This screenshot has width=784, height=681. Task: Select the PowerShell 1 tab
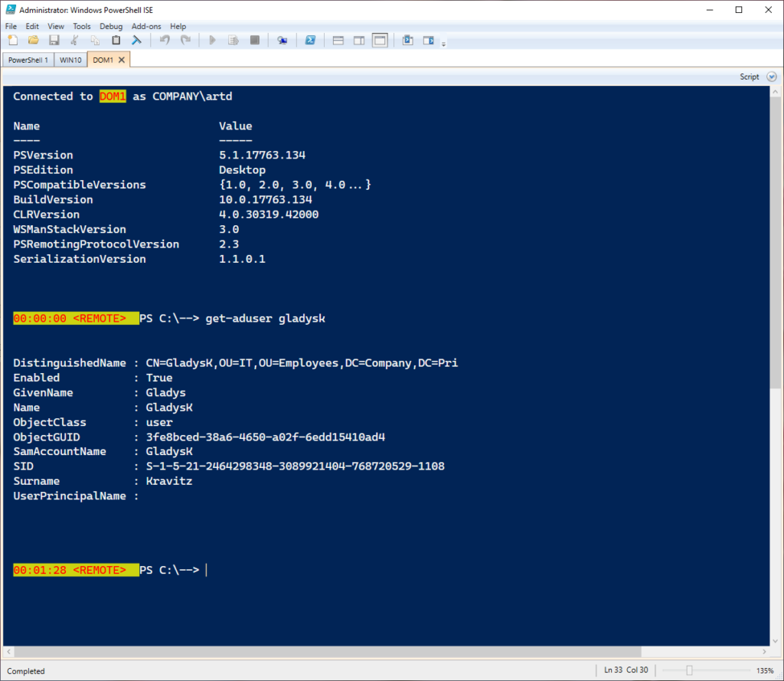tap(28, 59)
